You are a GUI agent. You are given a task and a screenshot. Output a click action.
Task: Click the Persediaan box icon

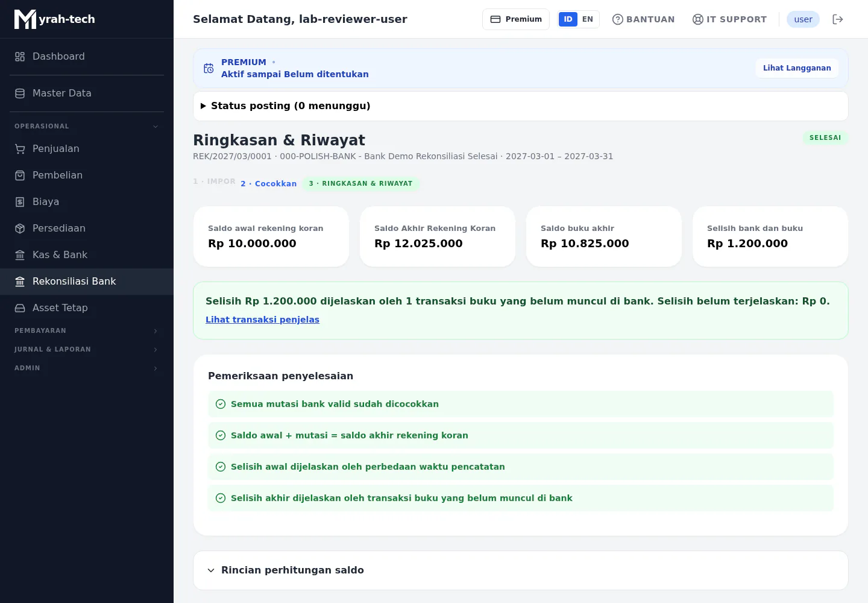pos(20,229)
